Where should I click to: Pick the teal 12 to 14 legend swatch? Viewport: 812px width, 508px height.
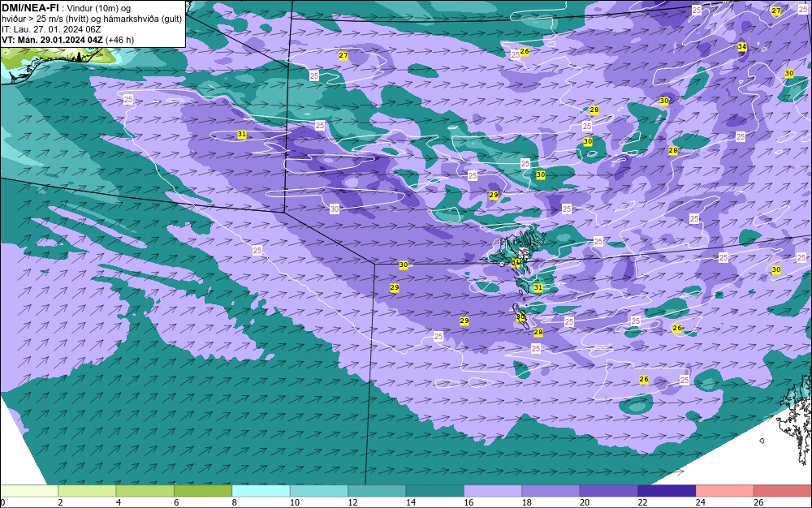(377, 491)
